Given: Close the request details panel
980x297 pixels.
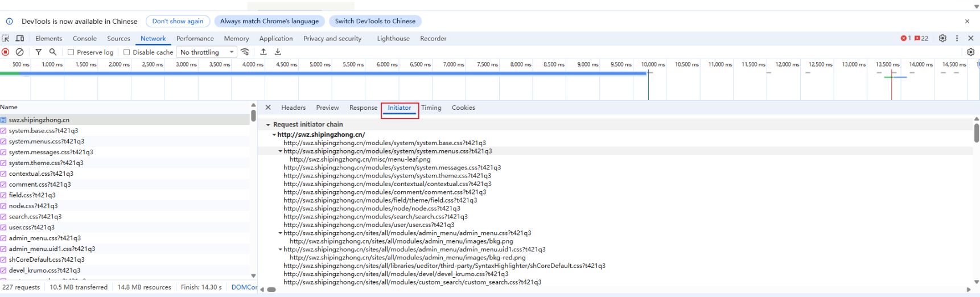Looking at the screenshot, I should [x=268, y=108].
